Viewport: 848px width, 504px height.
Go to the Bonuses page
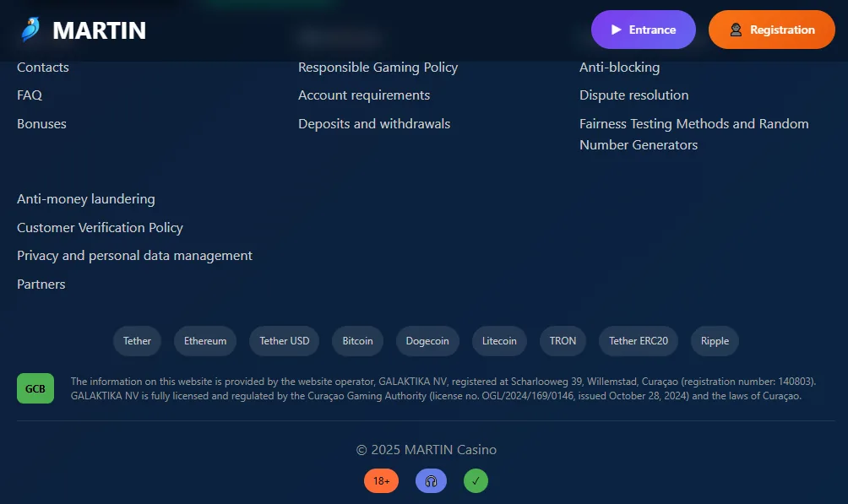tap(41, 124)
